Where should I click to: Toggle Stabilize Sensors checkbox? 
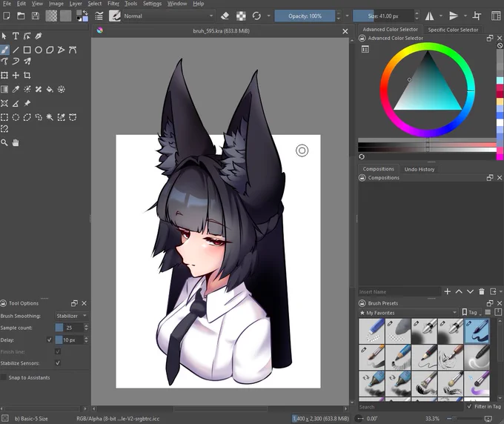[58, 363]
